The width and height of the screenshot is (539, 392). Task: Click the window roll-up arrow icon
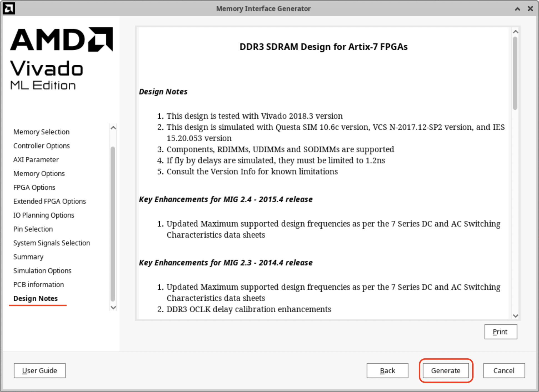click(x=517, y=9)
